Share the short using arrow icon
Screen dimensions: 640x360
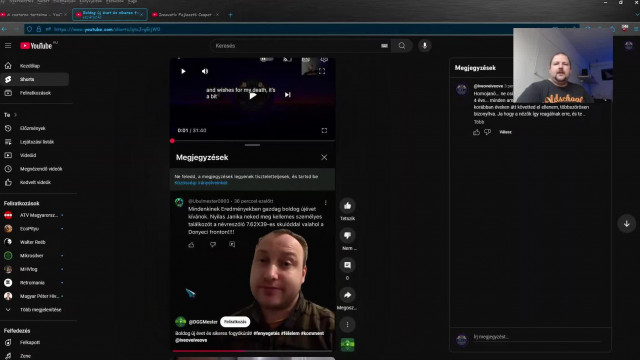[x=347, y=295]
